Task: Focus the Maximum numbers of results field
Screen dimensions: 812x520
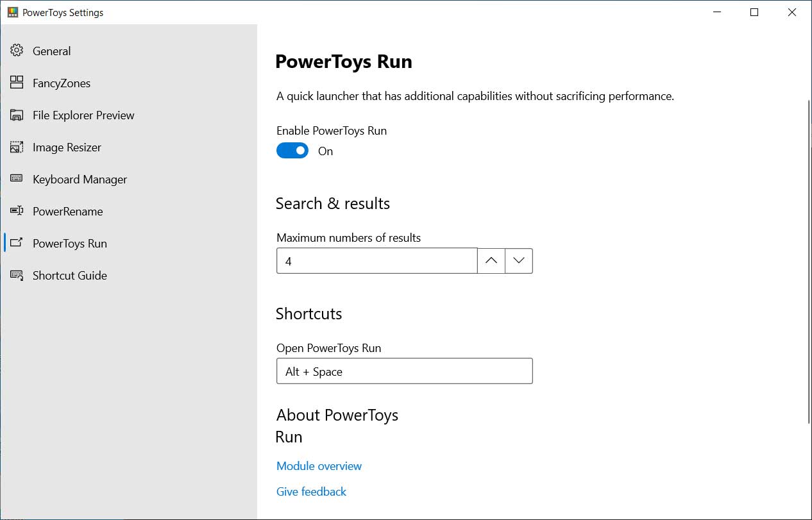Action: tap(377, 261)
